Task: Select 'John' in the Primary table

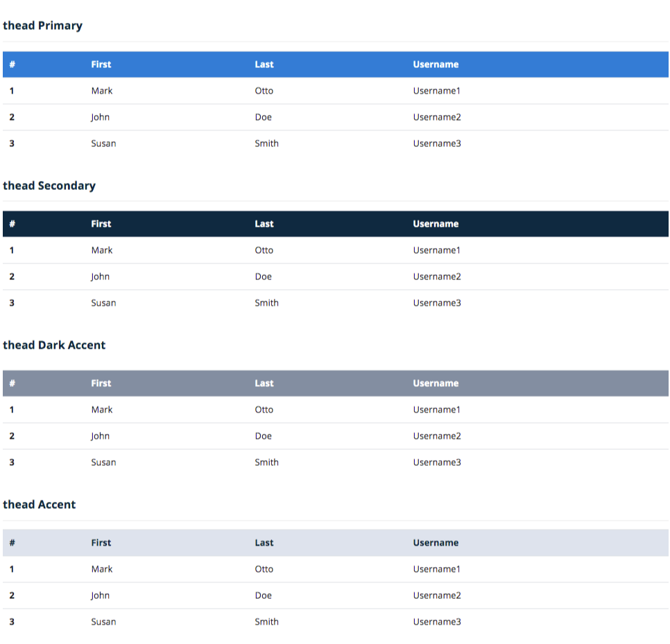Action: 101,117
